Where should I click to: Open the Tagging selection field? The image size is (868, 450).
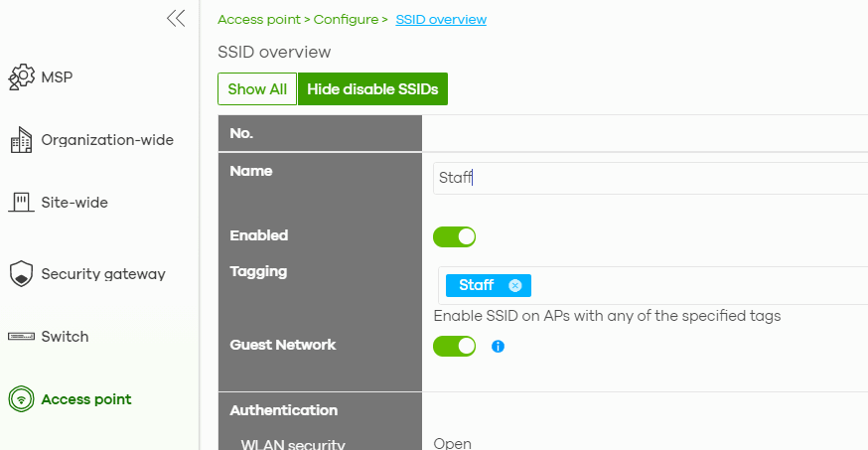pos(695,286)
